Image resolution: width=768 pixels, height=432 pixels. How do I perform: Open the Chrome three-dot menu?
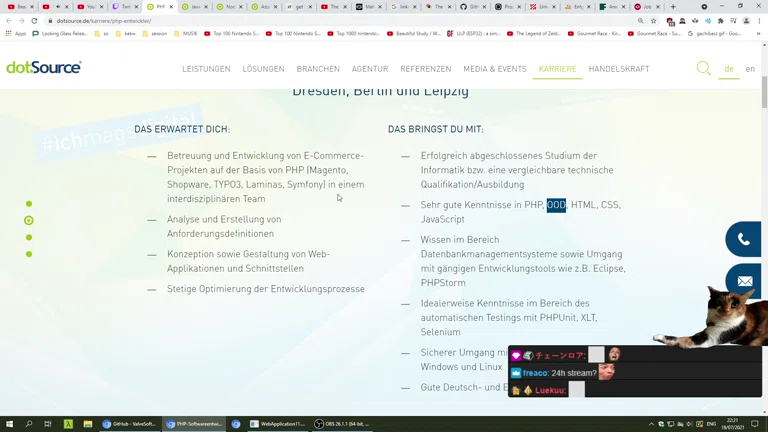[759, 21]
